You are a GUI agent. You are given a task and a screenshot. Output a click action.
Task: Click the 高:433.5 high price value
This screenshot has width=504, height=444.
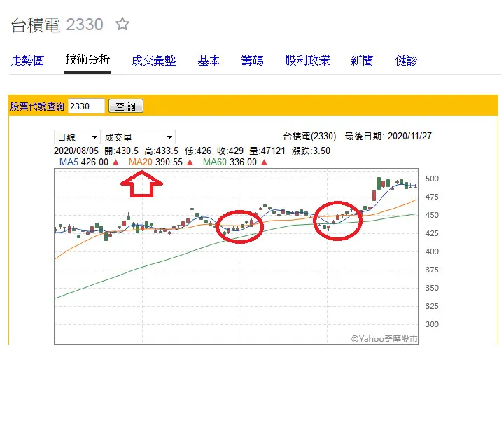(x=162, y=151)
